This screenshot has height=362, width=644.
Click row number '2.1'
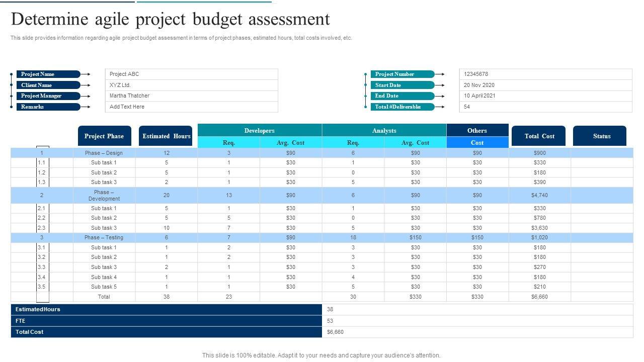click(42, 208)
